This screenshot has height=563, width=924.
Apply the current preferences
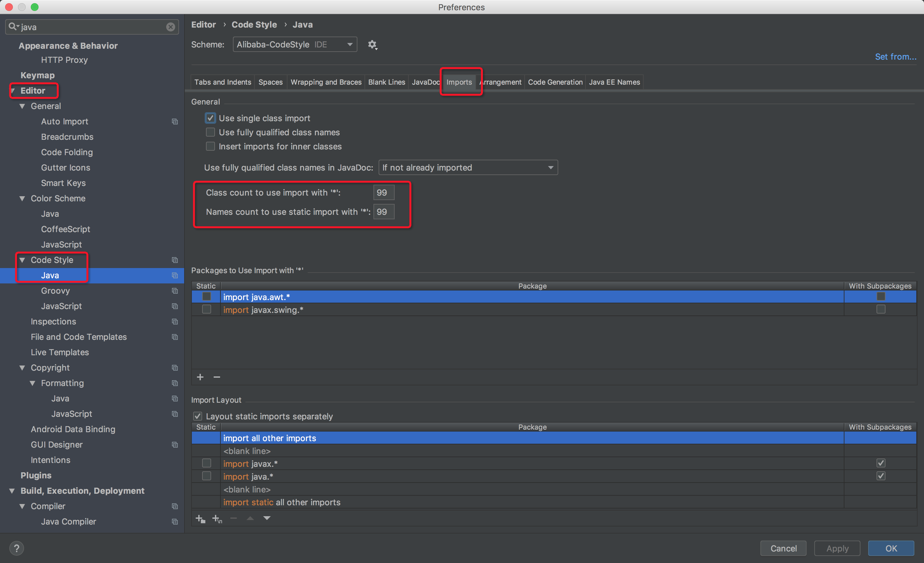(x=837, y=548)
